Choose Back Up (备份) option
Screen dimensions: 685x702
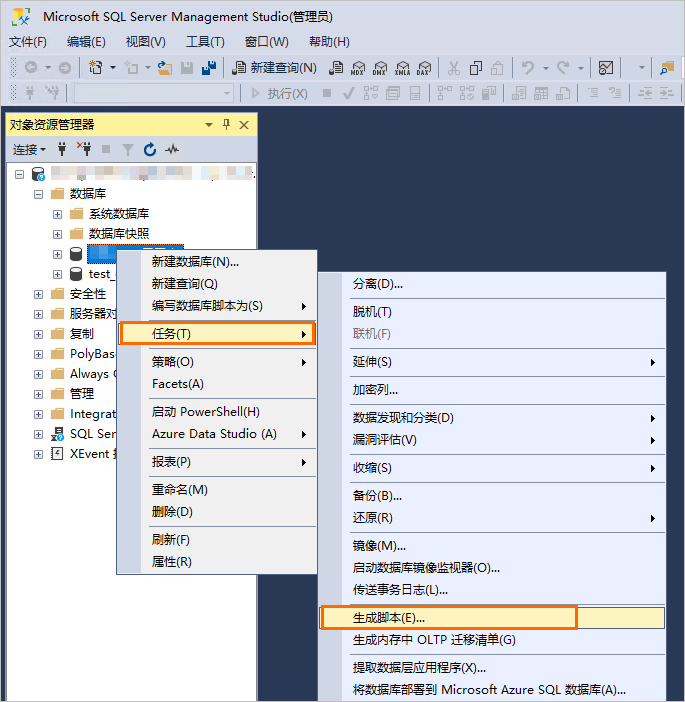[492, 496]
